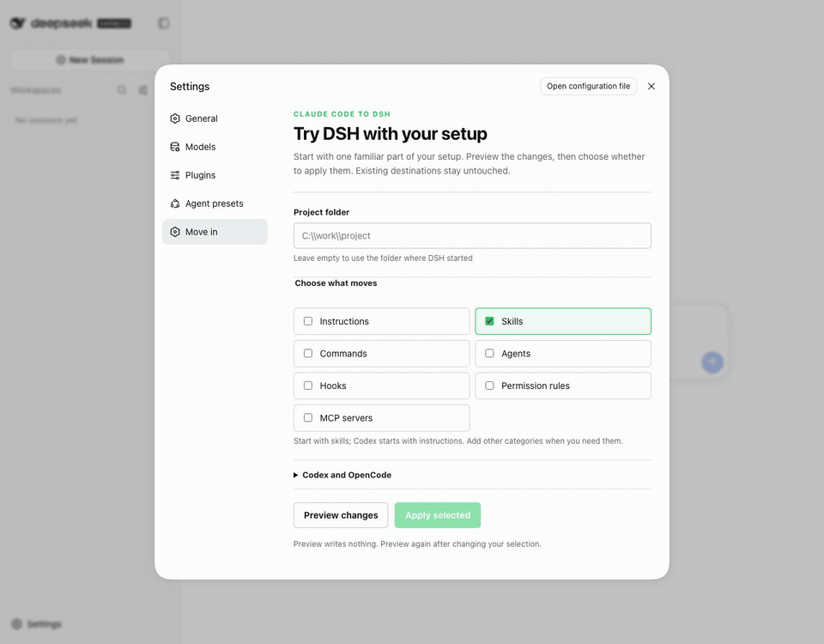Click the workspace options icon beside search
The image size is (824, 644).
point(143,90)
